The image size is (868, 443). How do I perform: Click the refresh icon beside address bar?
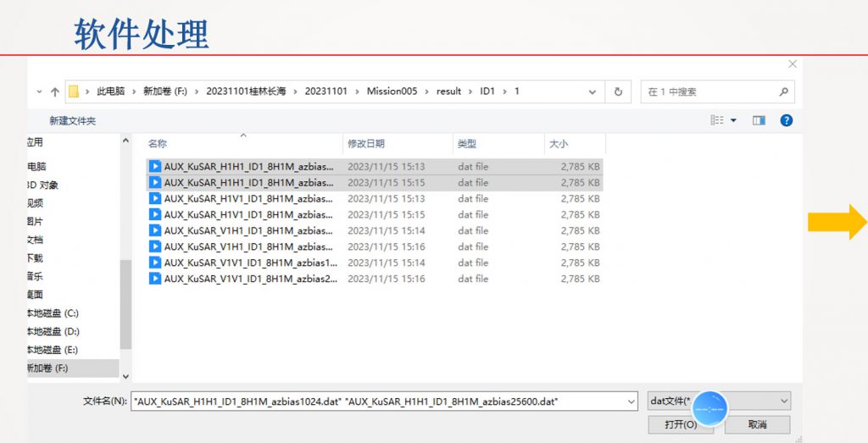tap(618, 91)
